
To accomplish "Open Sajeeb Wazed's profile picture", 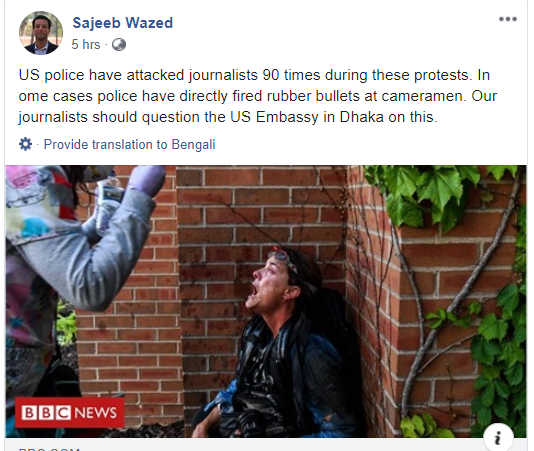I will click(x=41, y=33).
